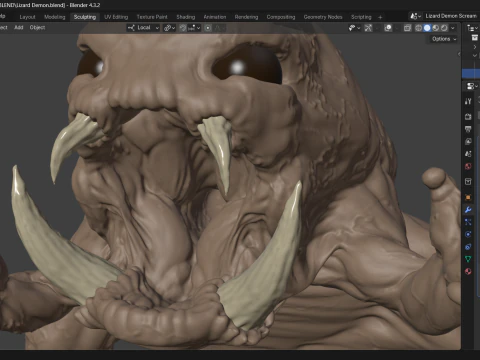Viewport: 480px width, 360px height.
Task: Toggle viewport overlays visibility
Action: point(388,28)
